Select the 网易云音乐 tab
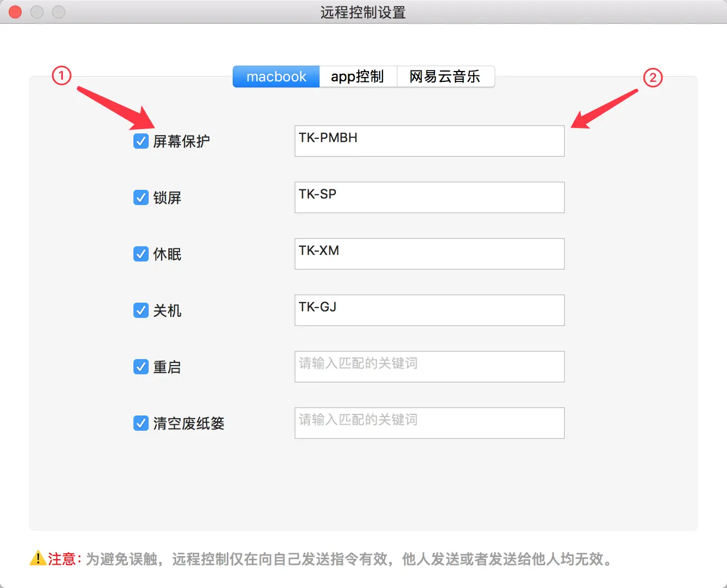This screenshot has height=588, width=727. [445, 76]
